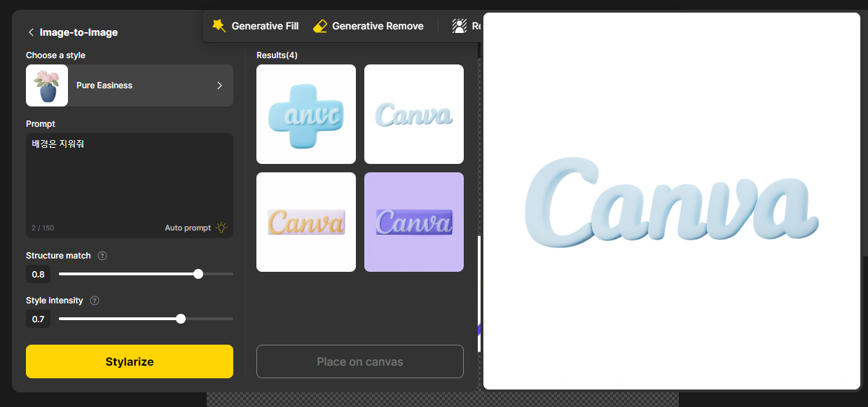The image size is (868, 407).
Task: Click the Auto prompt lightbulb icon
Action: [221, 228]
